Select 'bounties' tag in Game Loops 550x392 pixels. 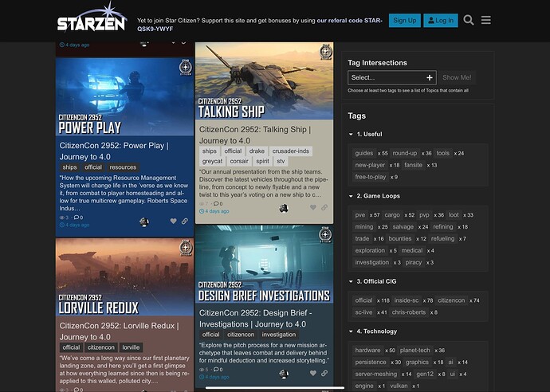400,239
